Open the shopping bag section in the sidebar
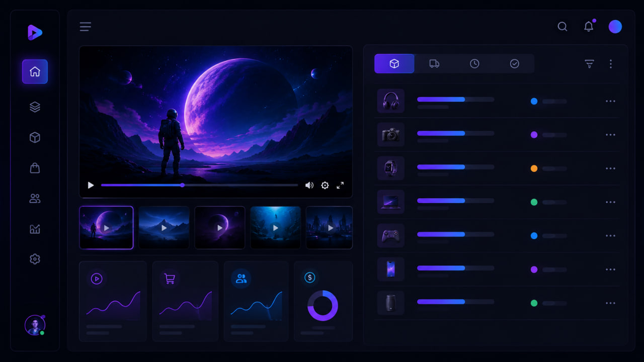 tap(35, 168)
